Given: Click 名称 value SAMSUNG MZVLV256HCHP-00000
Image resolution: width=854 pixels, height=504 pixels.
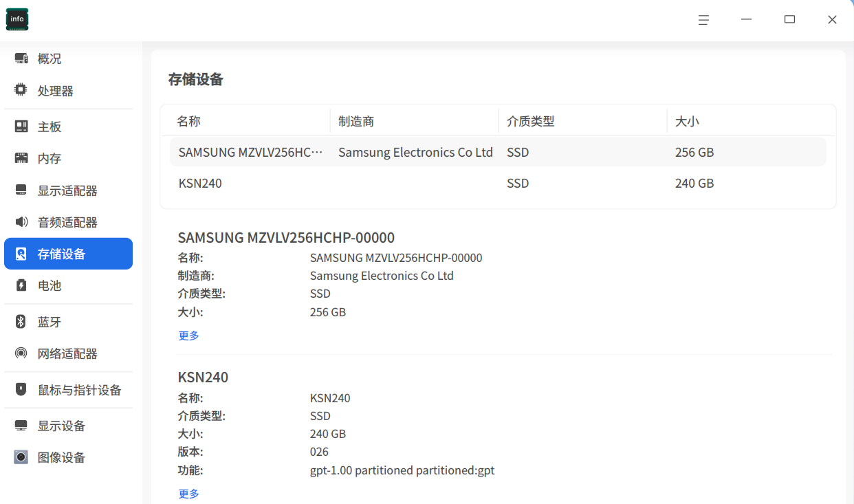Looking at the screenshot, I should [396, 258].
